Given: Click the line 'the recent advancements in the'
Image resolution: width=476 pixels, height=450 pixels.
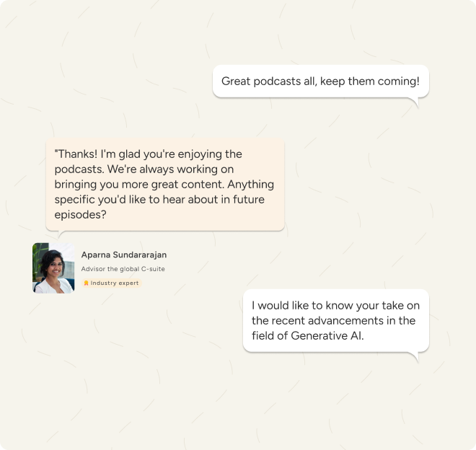Looking at the screenshot, I should pos(333,321).
